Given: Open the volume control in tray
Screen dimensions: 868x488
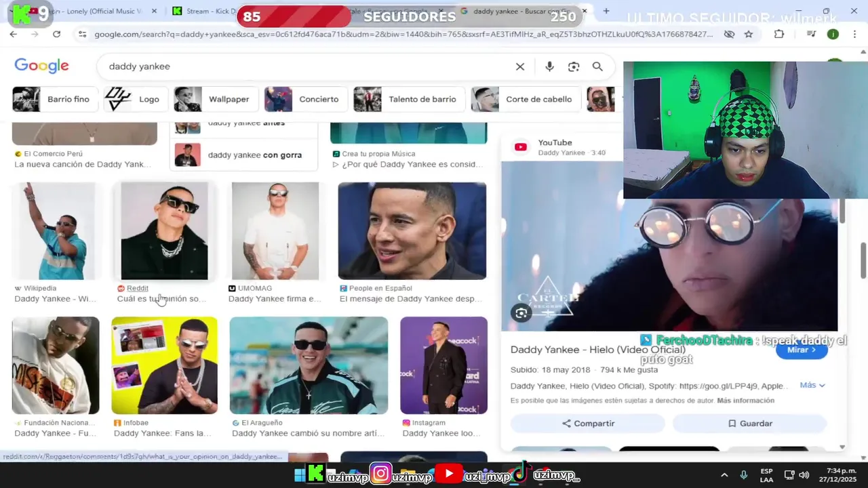Looking at the screenshot, I should (x=804, y=475).
